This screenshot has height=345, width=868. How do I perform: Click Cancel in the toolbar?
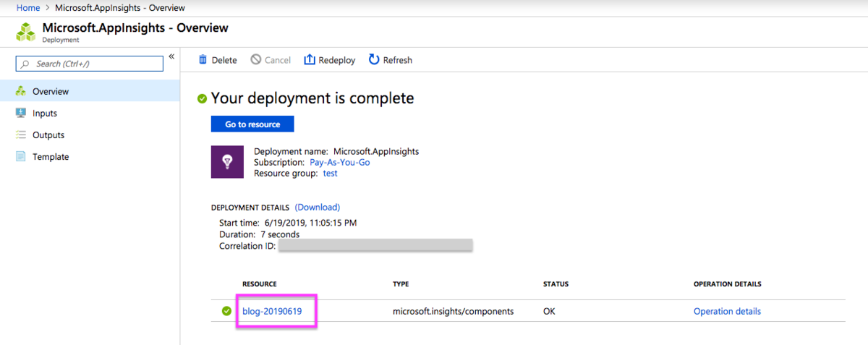(271, 60)
